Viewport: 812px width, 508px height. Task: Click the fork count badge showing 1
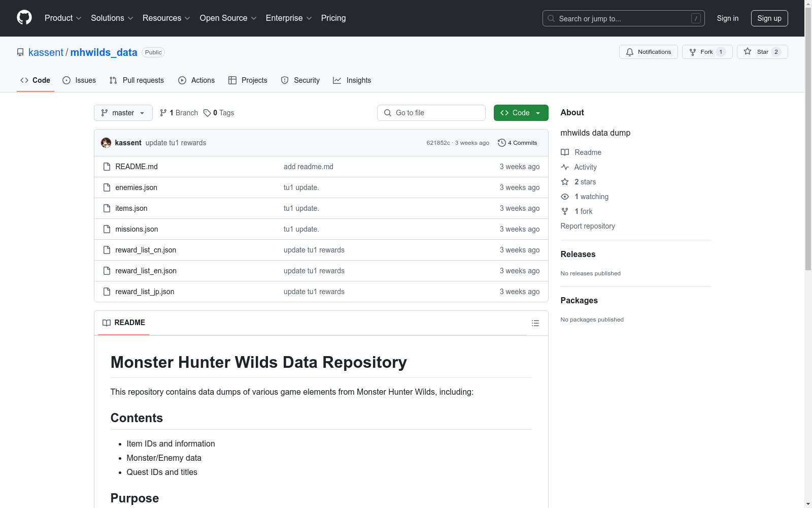[x=721, y=52]
